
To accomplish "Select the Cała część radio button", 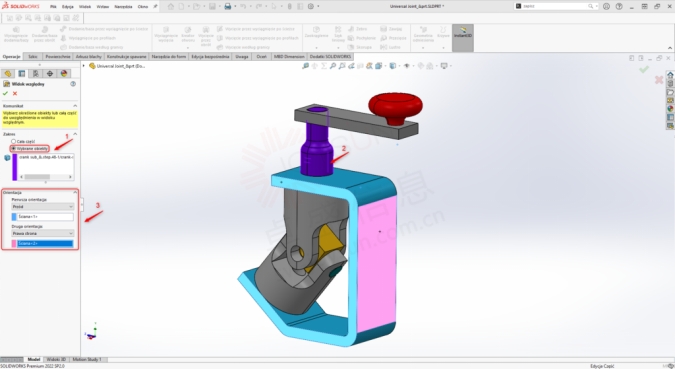I will click(14, 141).
